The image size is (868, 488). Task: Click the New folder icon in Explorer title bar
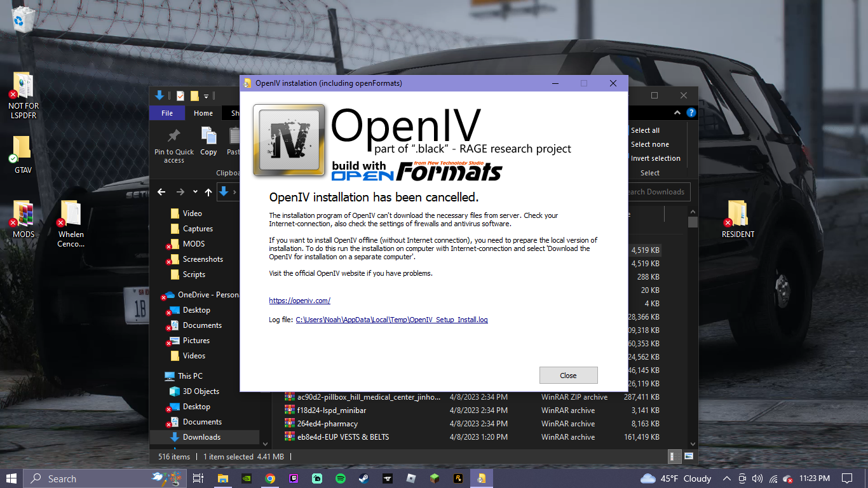[x=194, y=96]
